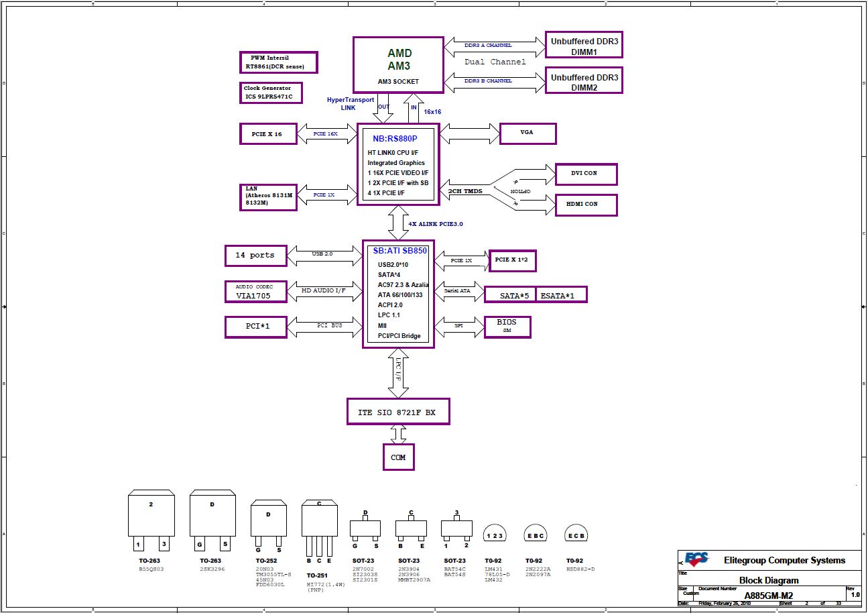Select the Rev 1.0 value
The image size is (868, 613).
[x=855, y=594]
